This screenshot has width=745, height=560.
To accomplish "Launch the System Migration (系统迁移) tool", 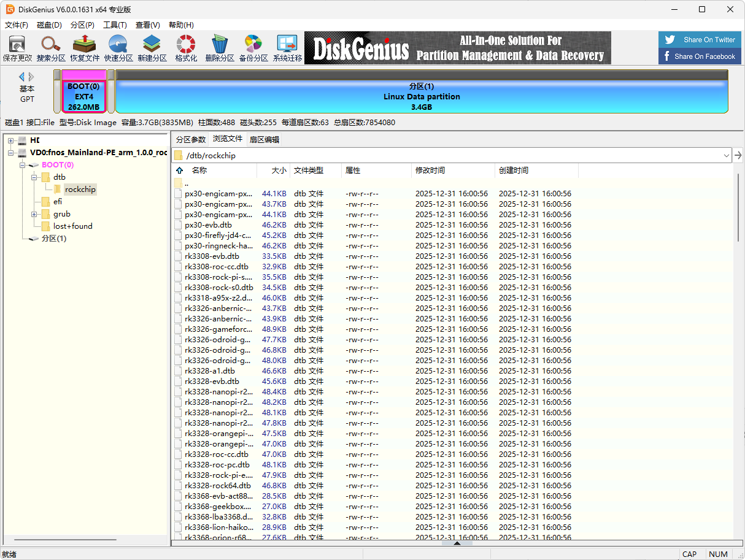I will pyautogui.click(x=287, y=48).
